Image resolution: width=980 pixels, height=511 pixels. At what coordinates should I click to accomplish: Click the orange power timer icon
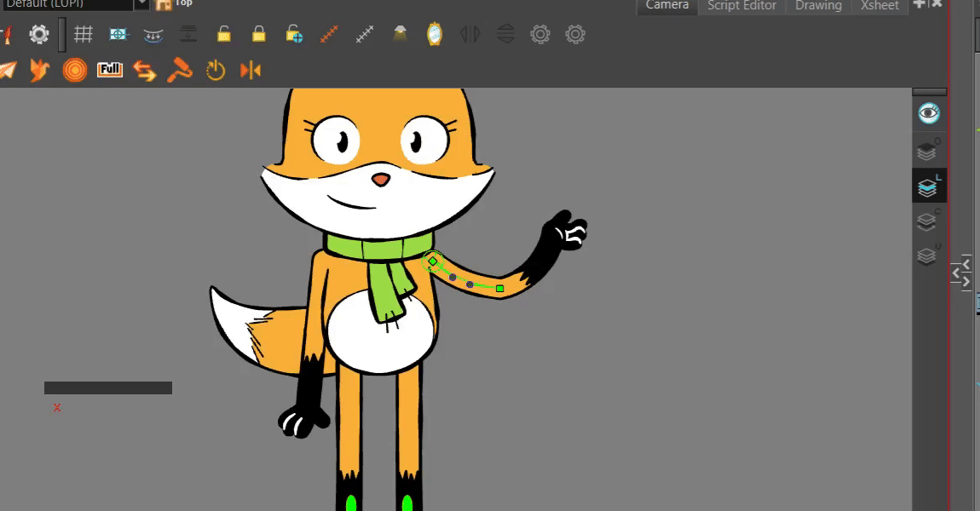coord(216,70)
